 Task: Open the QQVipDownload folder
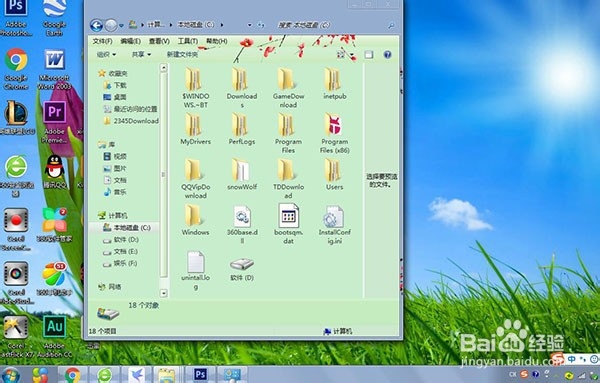click(196, 179)
